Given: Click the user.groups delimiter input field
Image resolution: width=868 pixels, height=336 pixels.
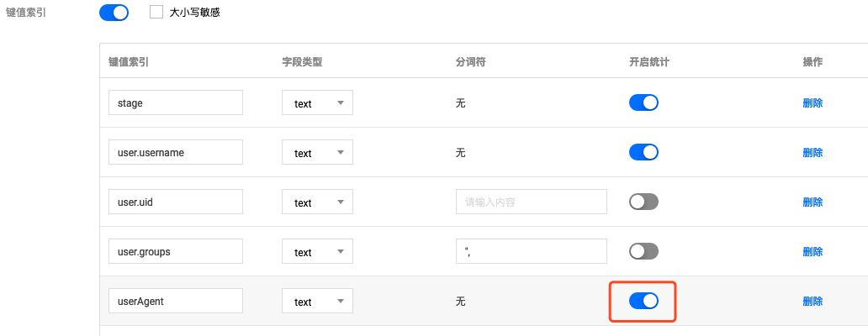Looking at the screenshot, I should coord(531,251).
